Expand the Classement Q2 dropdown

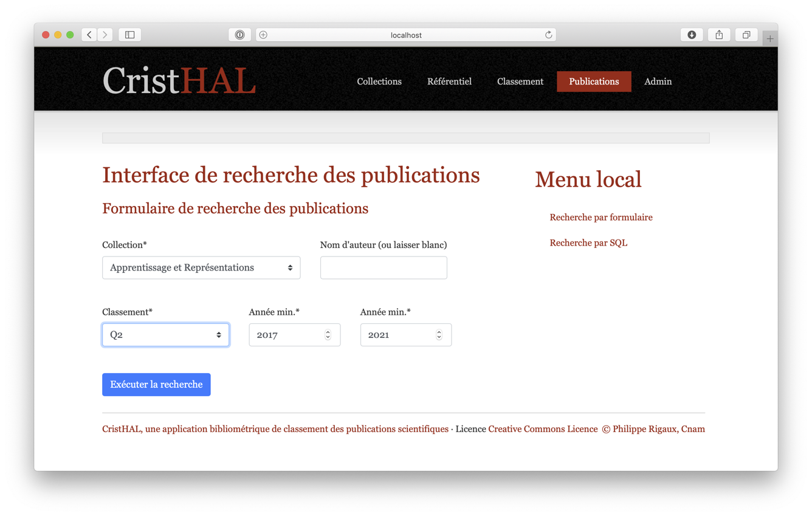(x=165, y=335)
